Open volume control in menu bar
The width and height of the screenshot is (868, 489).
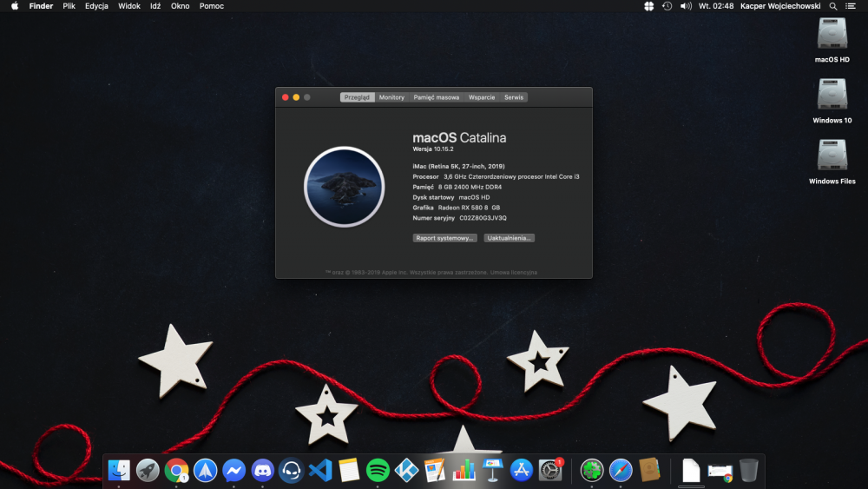click(686, 6)
